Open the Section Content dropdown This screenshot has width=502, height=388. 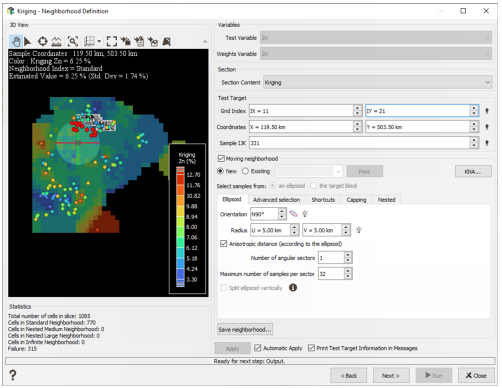point(378,82)
